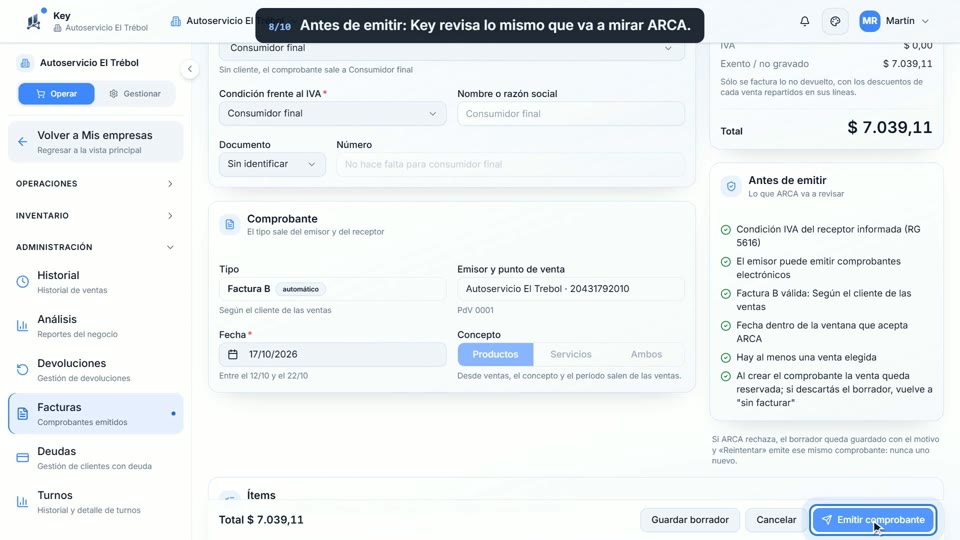
Task: Open Turnos page
Action: click(96, 502)
